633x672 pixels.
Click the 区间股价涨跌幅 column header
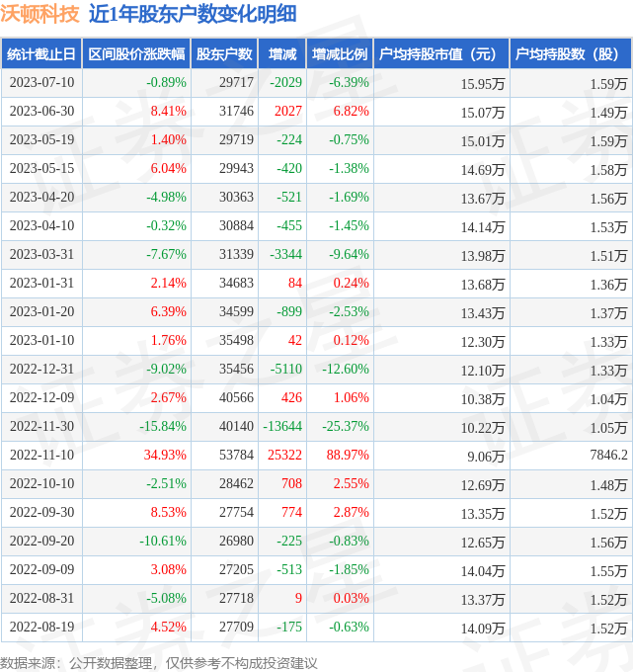(x=134, y=54)
